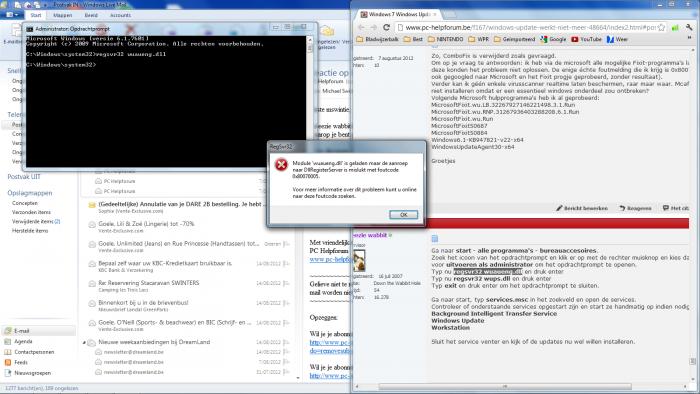Open Chrome wrench settings menu
The image size is (700, 394).
[x=689, y=28]
